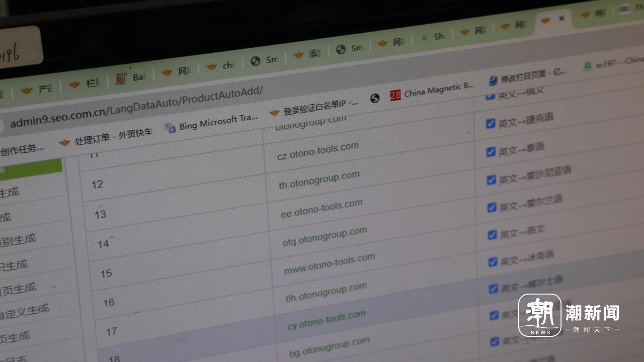Click the domain th.otonogroup.com
644x362 pixels.
pos(319,179)
